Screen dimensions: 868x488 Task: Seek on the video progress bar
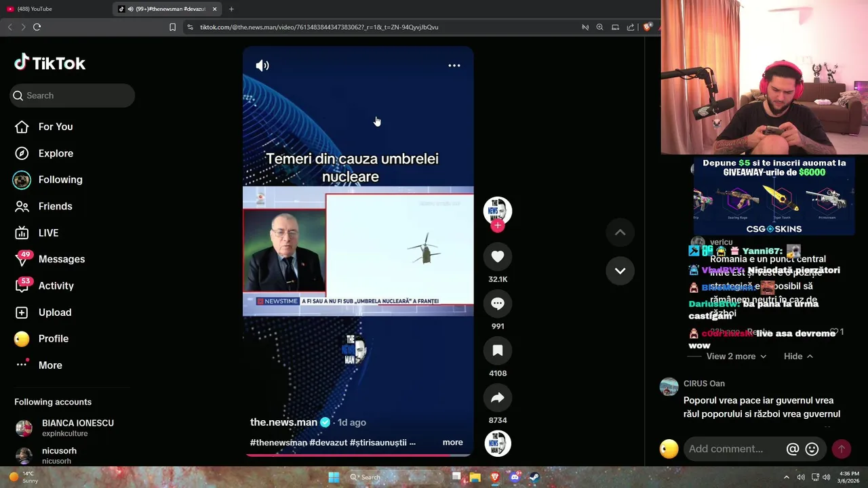point(358,455)
